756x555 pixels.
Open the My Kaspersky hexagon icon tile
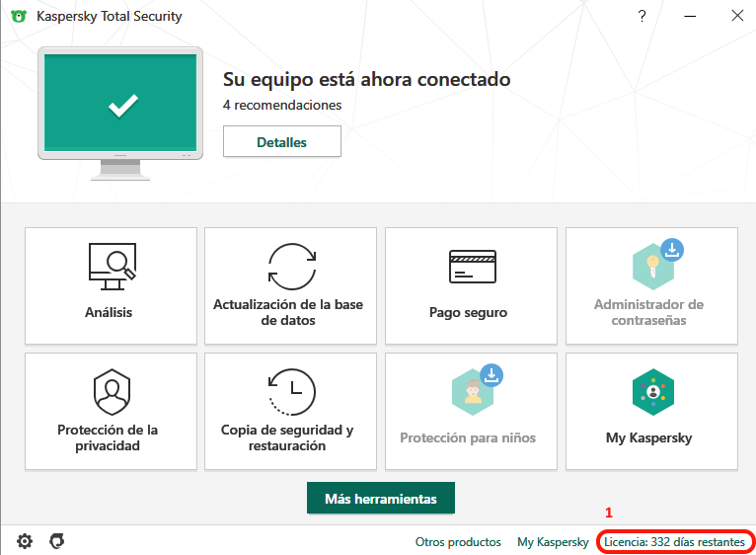[652, 392]
